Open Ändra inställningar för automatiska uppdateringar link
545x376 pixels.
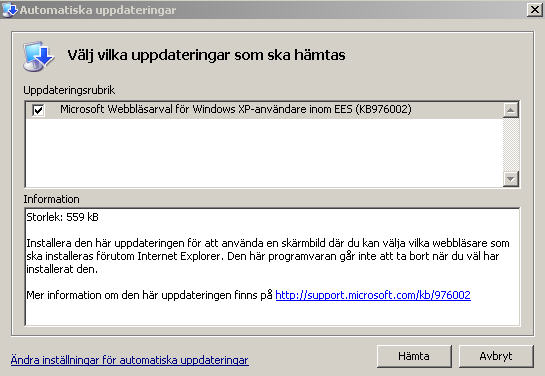click(x=129, y=360)
